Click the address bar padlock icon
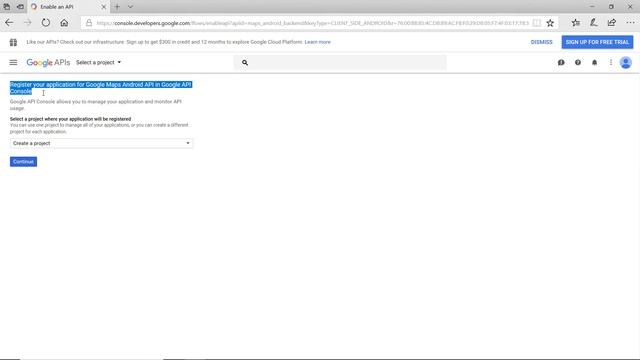 coord(89,23)
